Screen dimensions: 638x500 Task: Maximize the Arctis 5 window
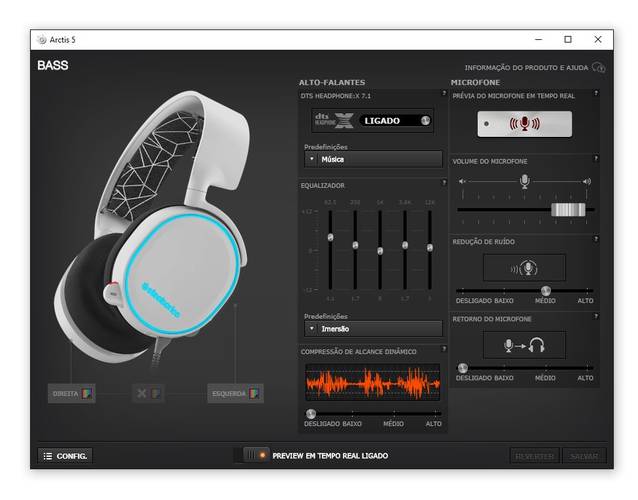pos(568,39)
